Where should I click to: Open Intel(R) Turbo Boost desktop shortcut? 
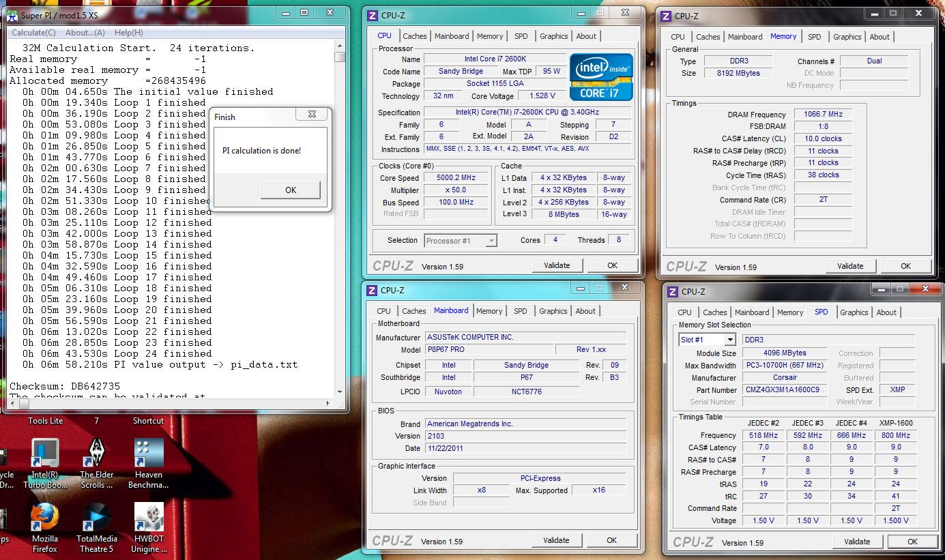pos(45,464)
